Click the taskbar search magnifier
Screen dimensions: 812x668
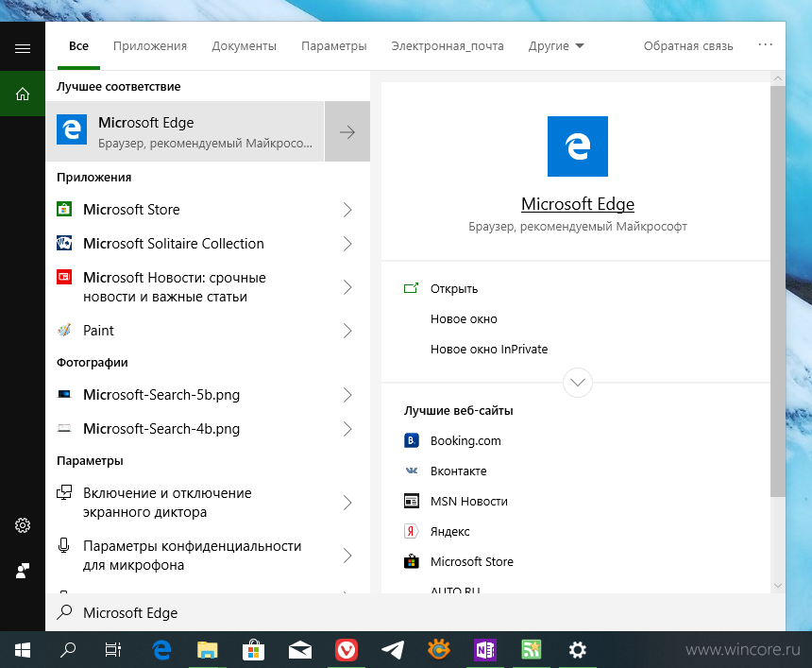pyautogui.click(x=68, y=650)
